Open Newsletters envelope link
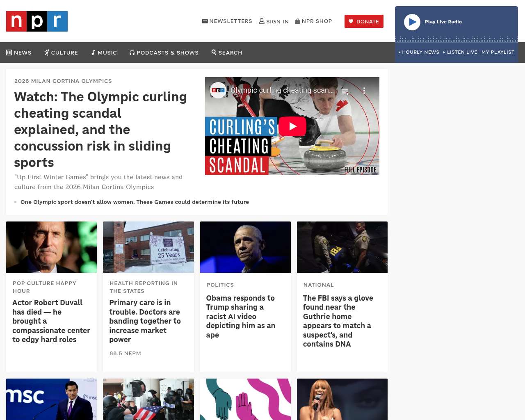The image size is (525, 420). (x=227, y=21)
